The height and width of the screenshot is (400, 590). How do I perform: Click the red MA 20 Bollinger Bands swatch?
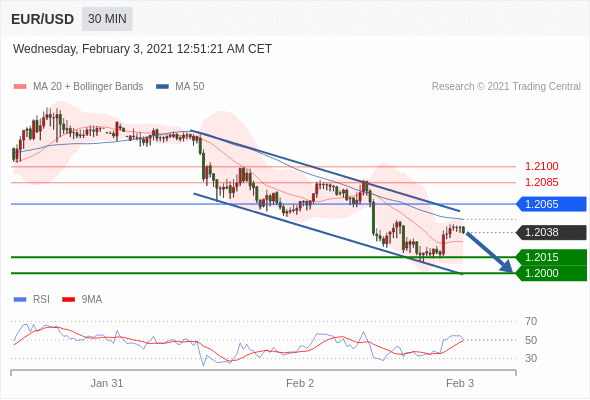click(20, 87)
